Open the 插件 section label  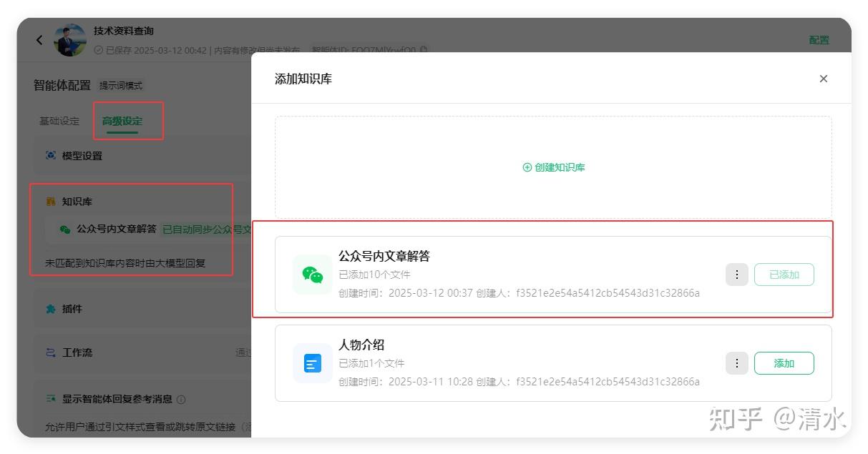72,309
